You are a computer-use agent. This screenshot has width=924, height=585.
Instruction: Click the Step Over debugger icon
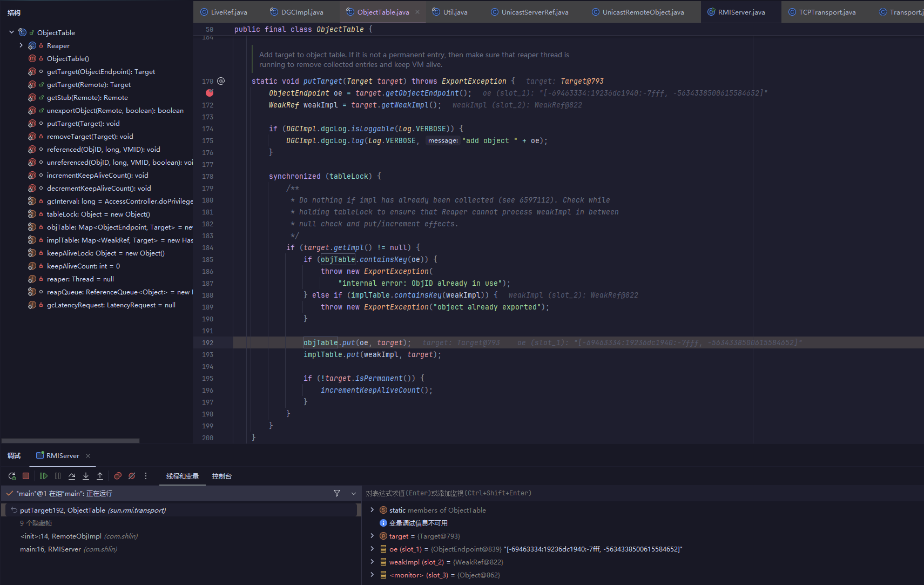[x=72, y=476]
